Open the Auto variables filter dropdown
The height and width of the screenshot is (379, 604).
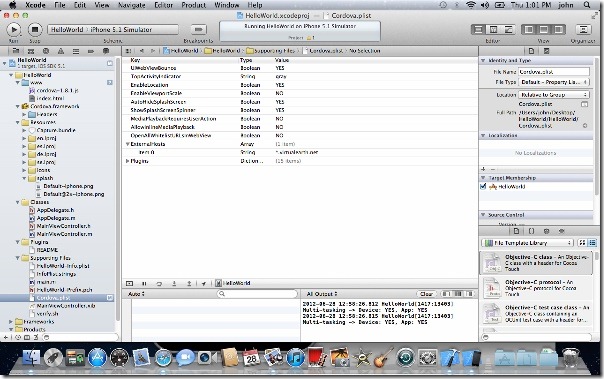coord(136,294)
